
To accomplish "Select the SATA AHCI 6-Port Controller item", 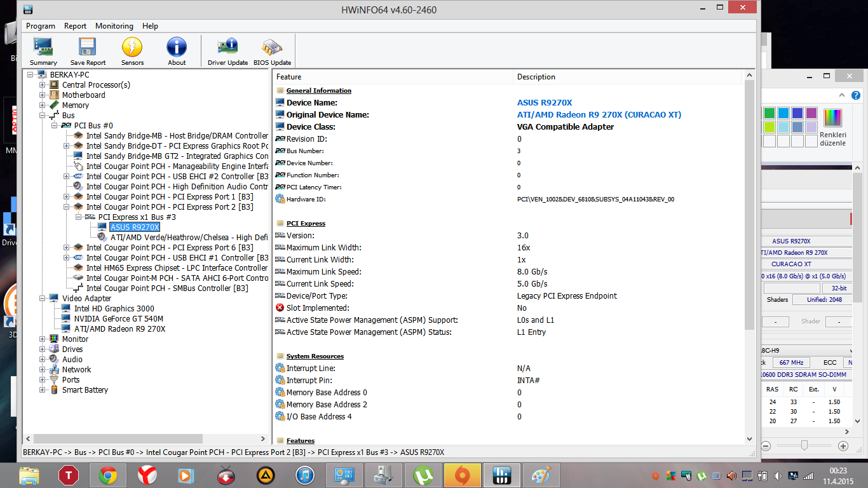I will [177, 278].
